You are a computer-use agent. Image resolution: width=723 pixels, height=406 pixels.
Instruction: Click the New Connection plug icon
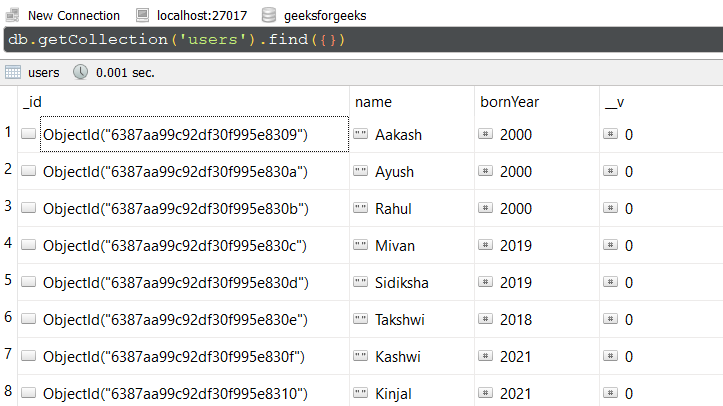click(12, 15)
